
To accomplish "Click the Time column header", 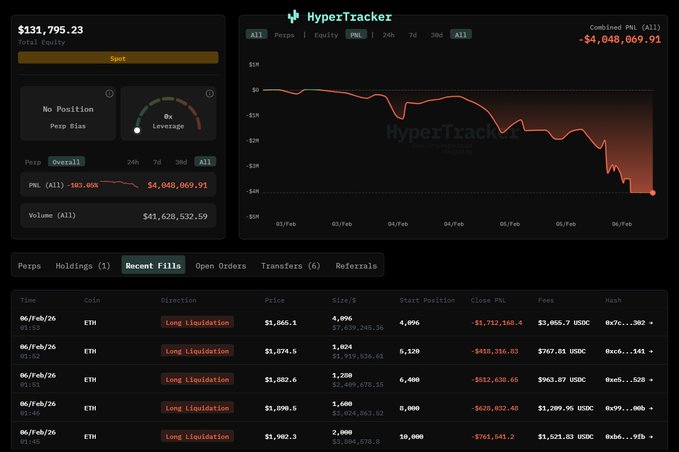I will pos(28,300).
